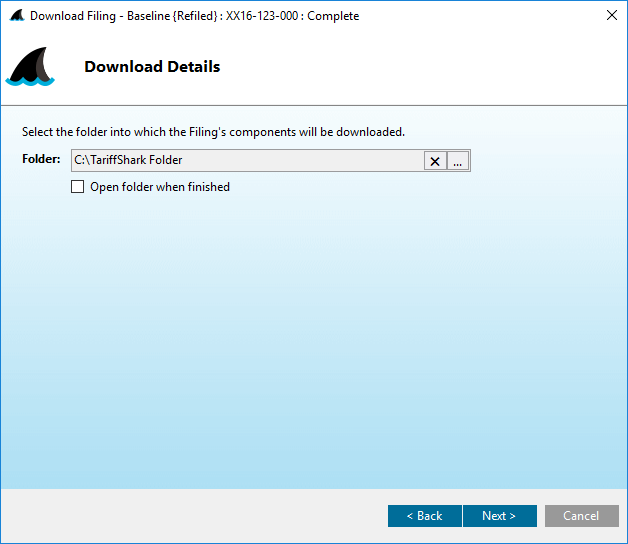Click the 'Open folder when finished' label
This screenshot has width=628, height=544.
click(160, 187)
